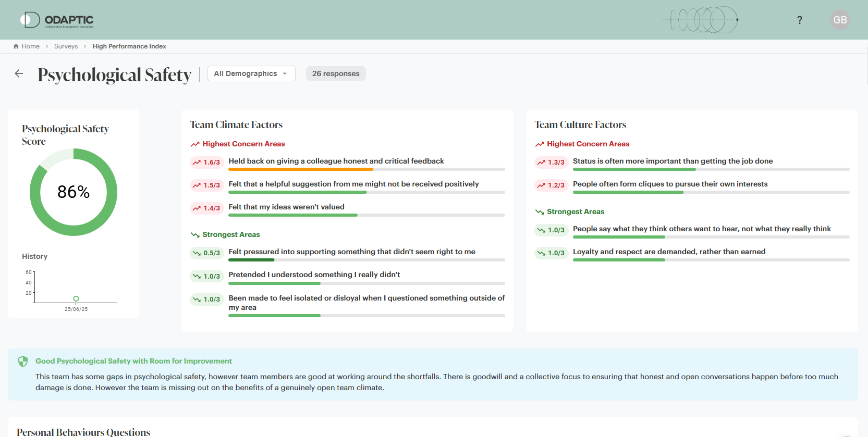Open the GB user avatar menu
The width and height of the screenshot is (868, 437).
pos(840,20)
